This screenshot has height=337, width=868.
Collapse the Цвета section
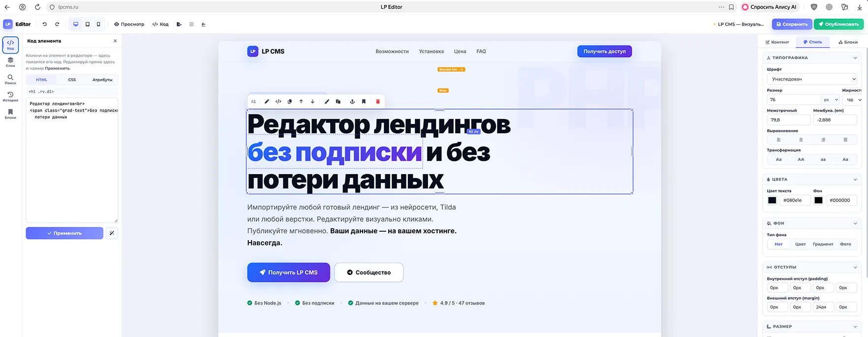click(855, 180)
